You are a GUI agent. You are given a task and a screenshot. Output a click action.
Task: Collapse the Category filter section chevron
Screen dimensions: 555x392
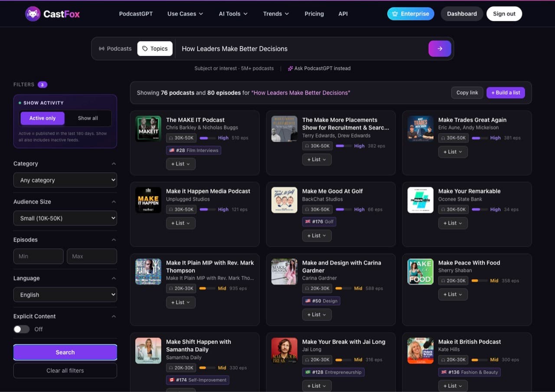coord(114,163)
